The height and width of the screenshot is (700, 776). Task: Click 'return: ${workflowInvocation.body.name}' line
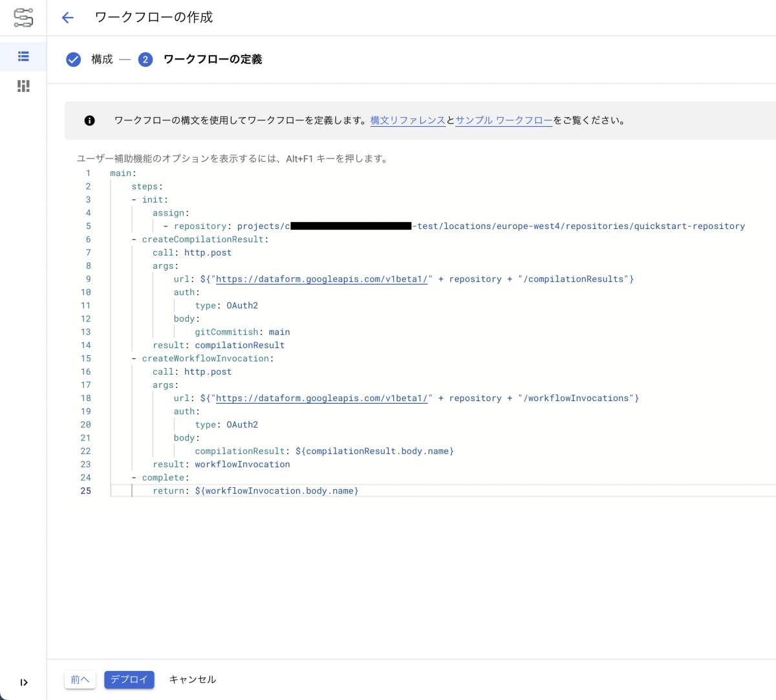point(255,490)
